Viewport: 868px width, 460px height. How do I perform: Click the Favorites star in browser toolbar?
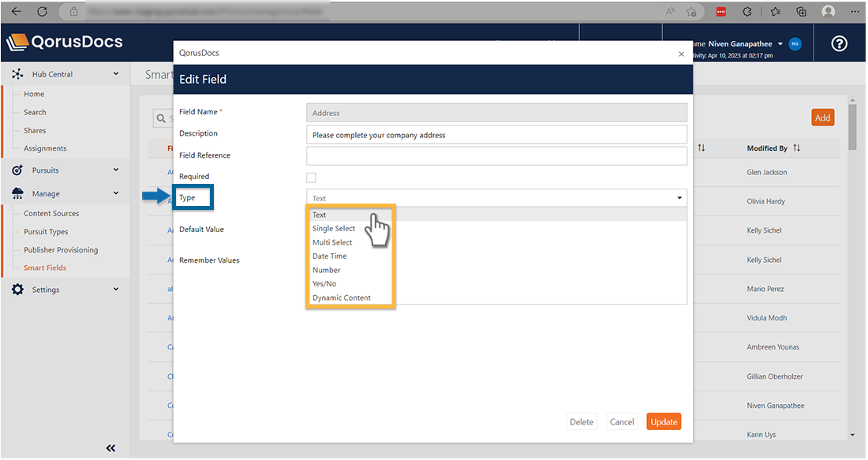point(775,11)
